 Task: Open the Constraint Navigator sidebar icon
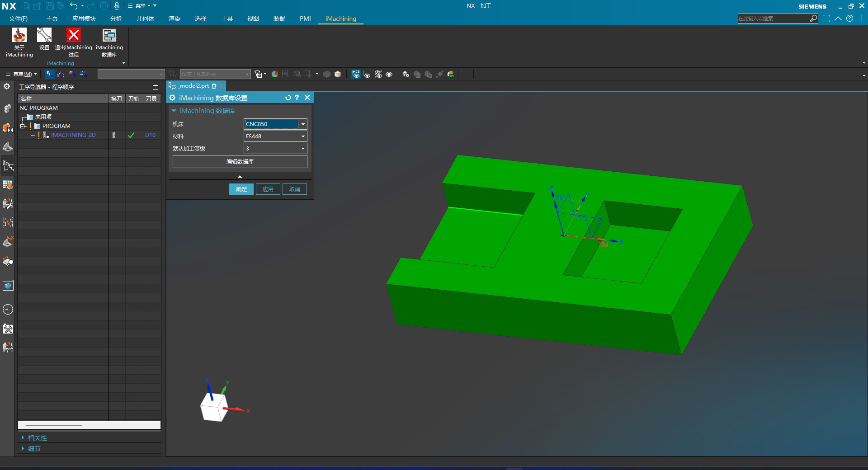[8, 128]
